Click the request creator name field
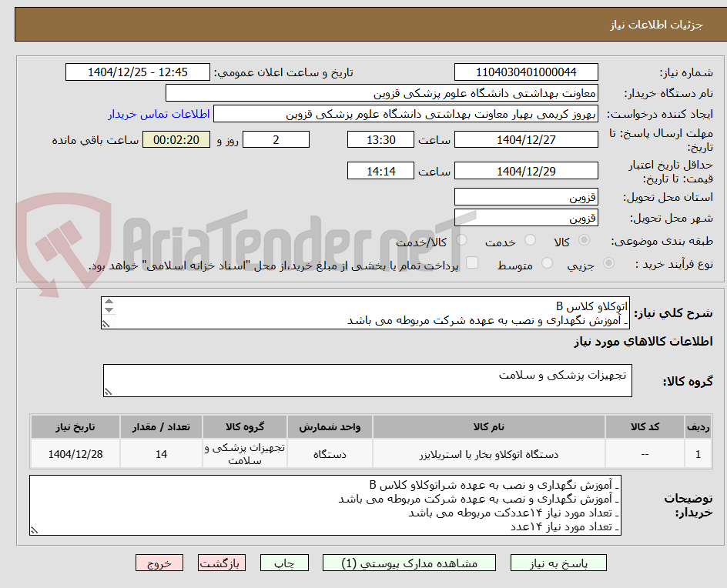Image resolution: width=727 pixels, height=588 pixels. [x=406, y=114]
